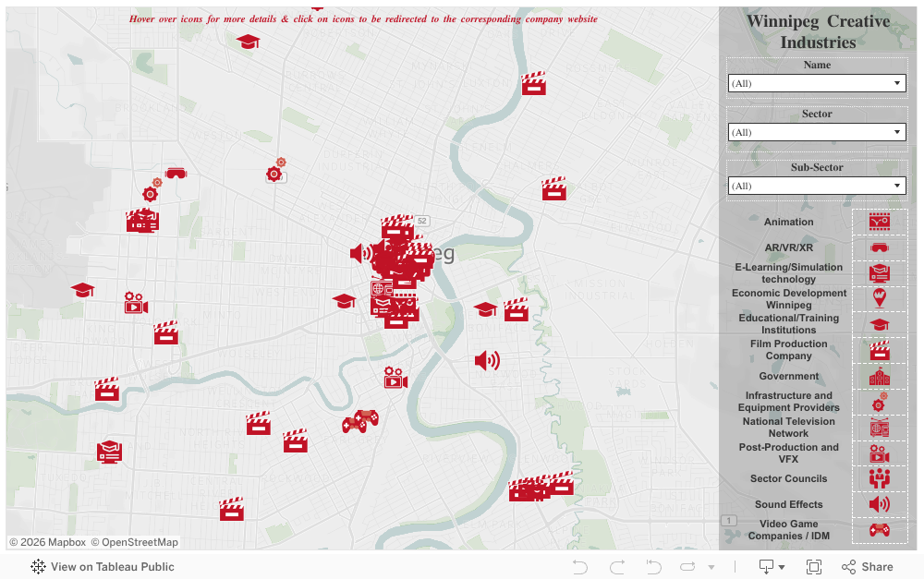Click the Sector Councils legend icon
This screenshot has width=924, height=579.
tap(879, 478)
